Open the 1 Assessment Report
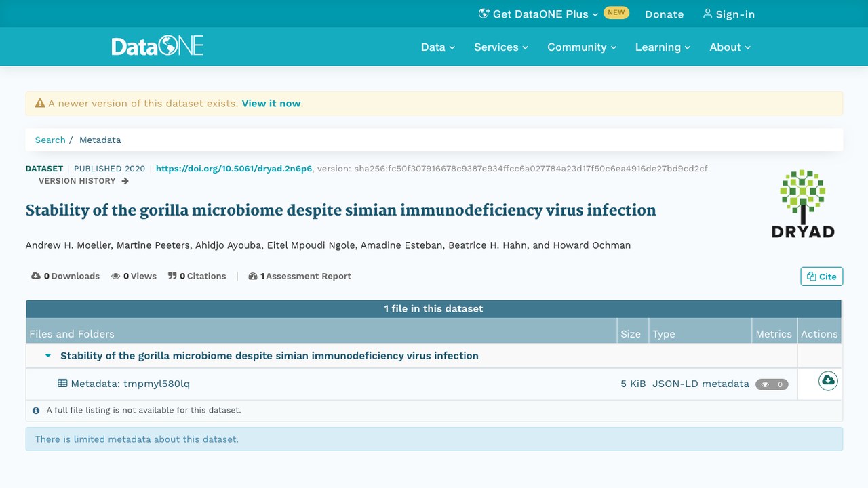 pyautogui.click(x=300, y=276)
